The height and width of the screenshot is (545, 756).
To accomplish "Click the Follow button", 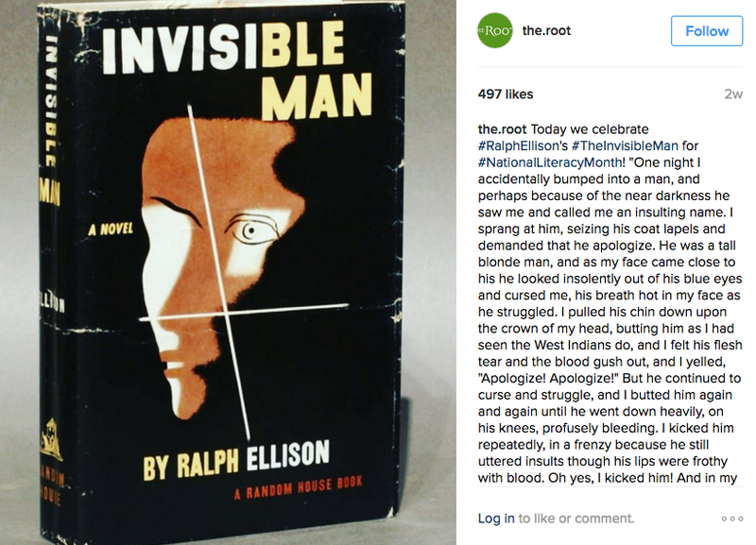I will point(706,31).
